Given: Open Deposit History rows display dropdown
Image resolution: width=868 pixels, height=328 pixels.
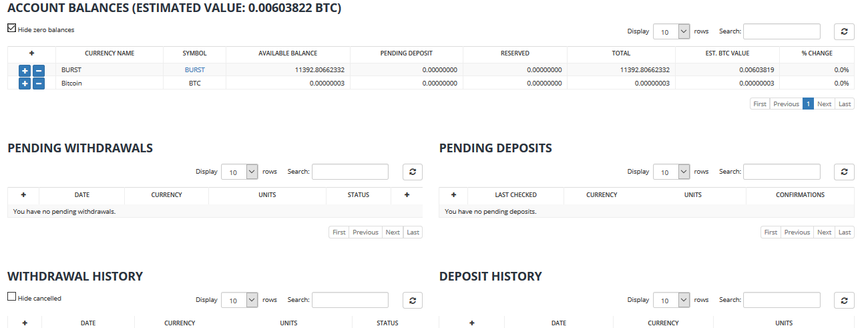Looking at the screenshot, I should pos(671,300).
